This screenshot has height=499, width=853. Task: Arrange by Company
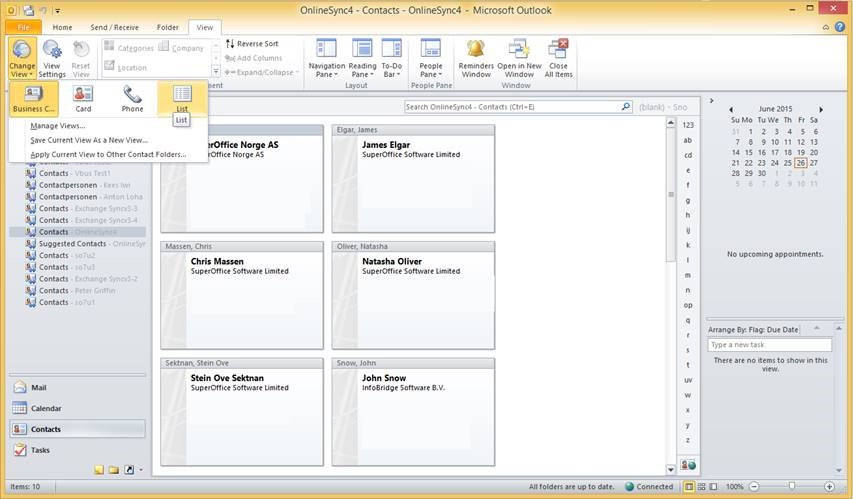coord(182,48)
